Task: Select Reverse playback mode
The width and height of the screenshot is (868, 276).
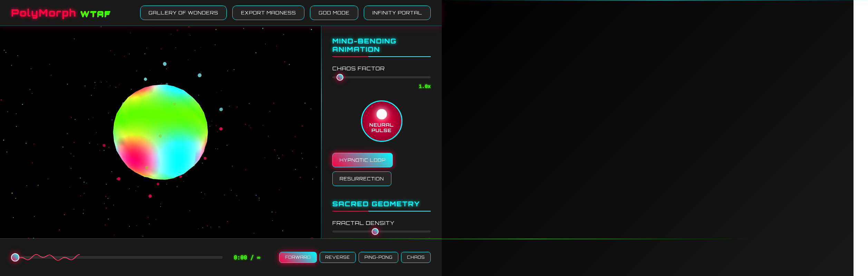Action: tap(338, 257)
